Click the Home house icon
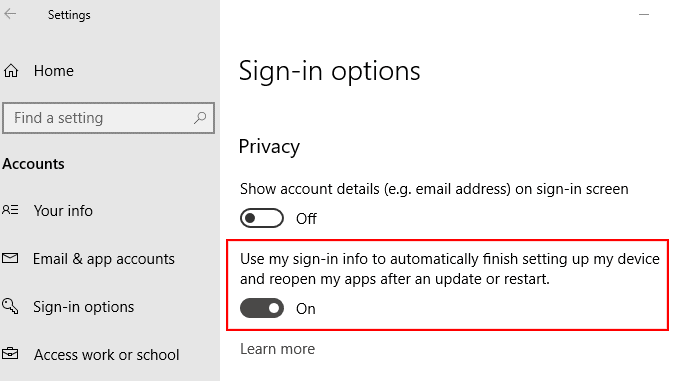The height and width of the screenshot is (381, 676). [11, 70]
